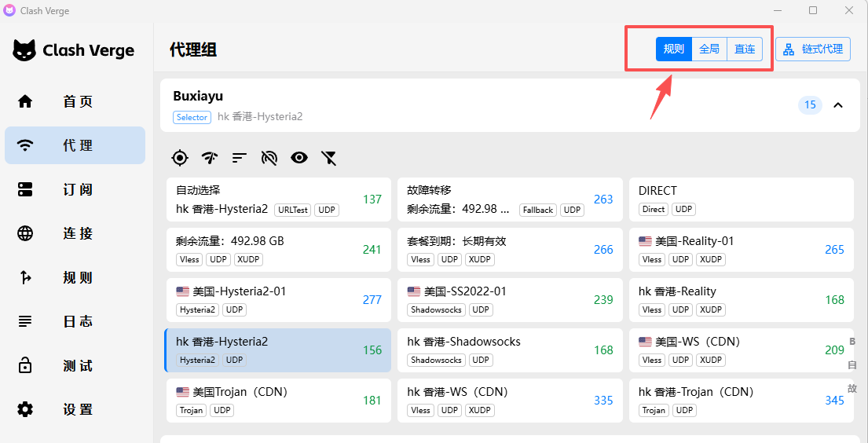Image resolution: width=868 pixels, height=443 pixels.
Task: Retest delay 263 on 故障转移
Action: 603,200
